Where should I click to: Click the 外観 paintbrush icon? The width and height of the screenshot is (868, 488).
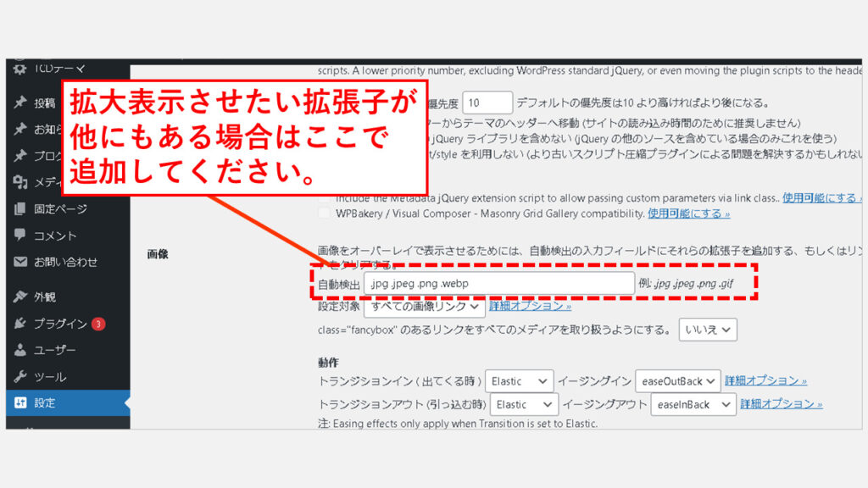tap(20, 297)
